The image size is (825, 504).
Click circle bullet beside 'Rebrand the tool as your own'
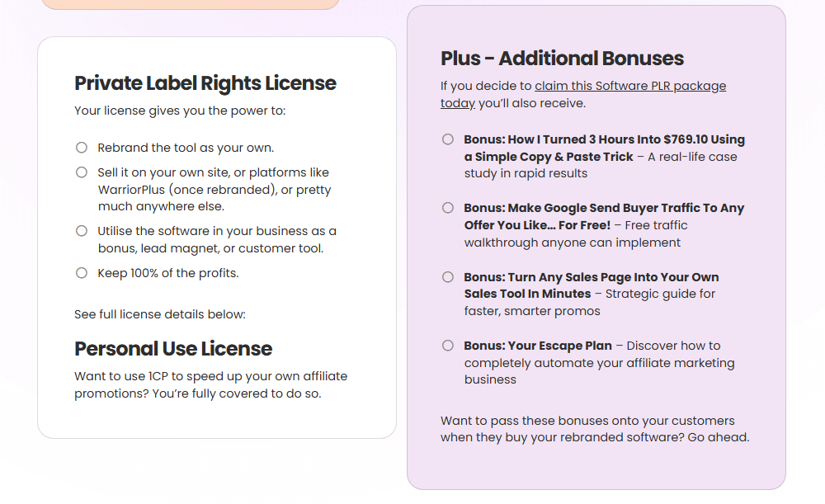point(82,148)
